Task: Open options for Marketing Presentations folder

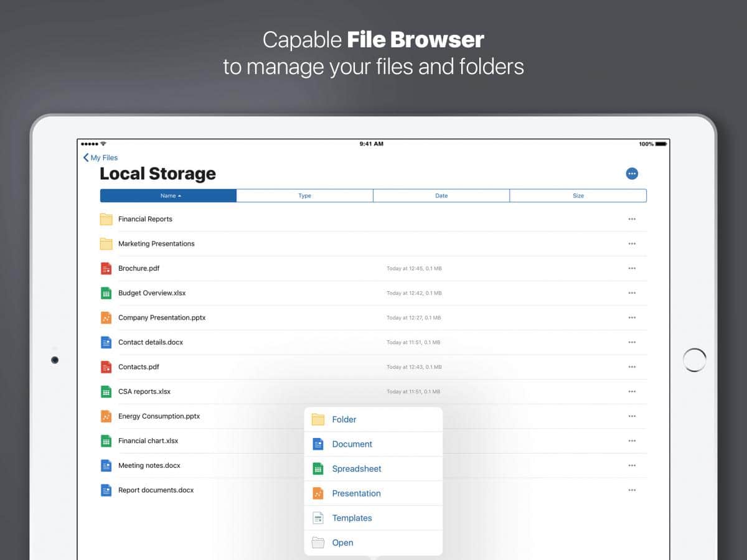Action: pos(632,244)
